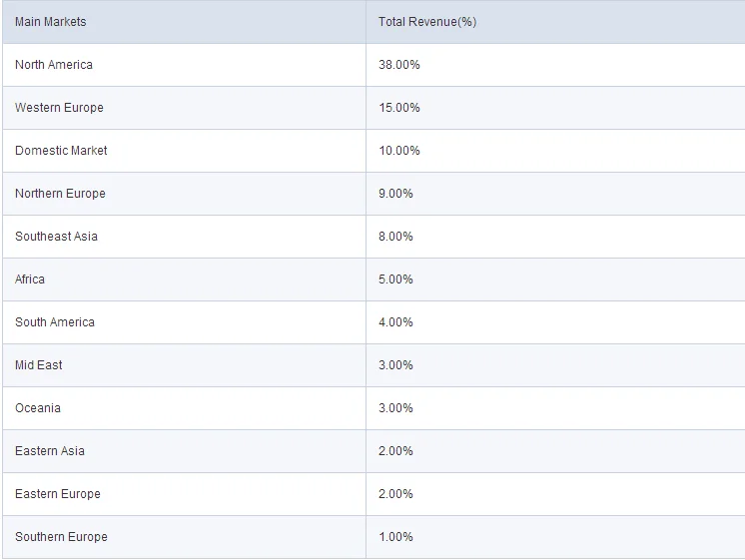This screenshot has width=745, height=560.
Task: Click the 38.00% revenue value
Action: click(399, 65)
